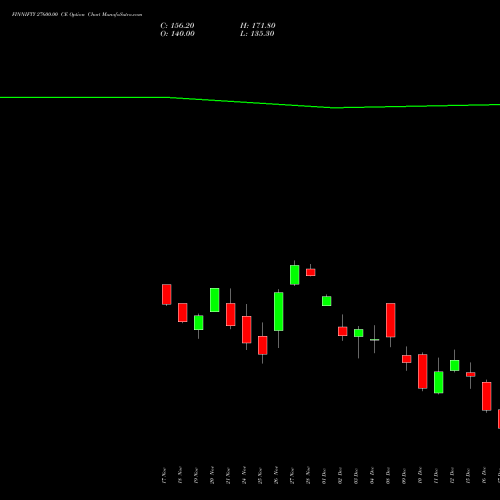Click the 17 Nov date label
500x500 pixels.
point(164,475)
